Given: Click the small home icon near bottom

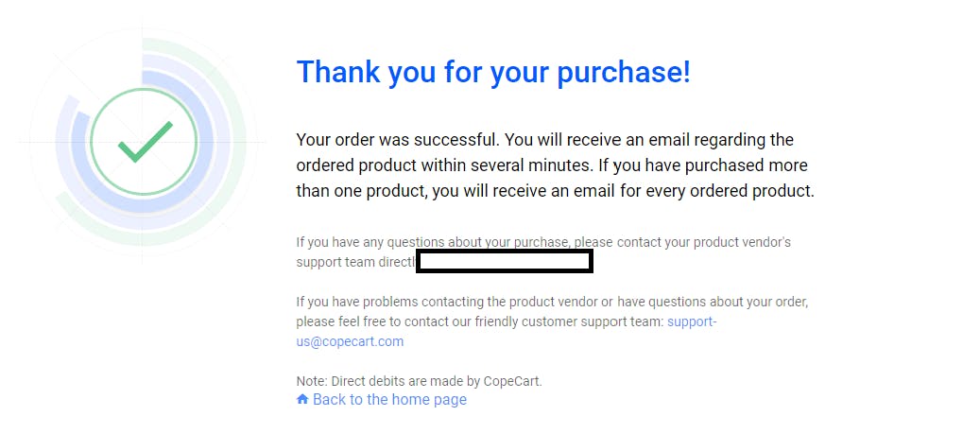Looking at the screenshot, I should [302, 399].
